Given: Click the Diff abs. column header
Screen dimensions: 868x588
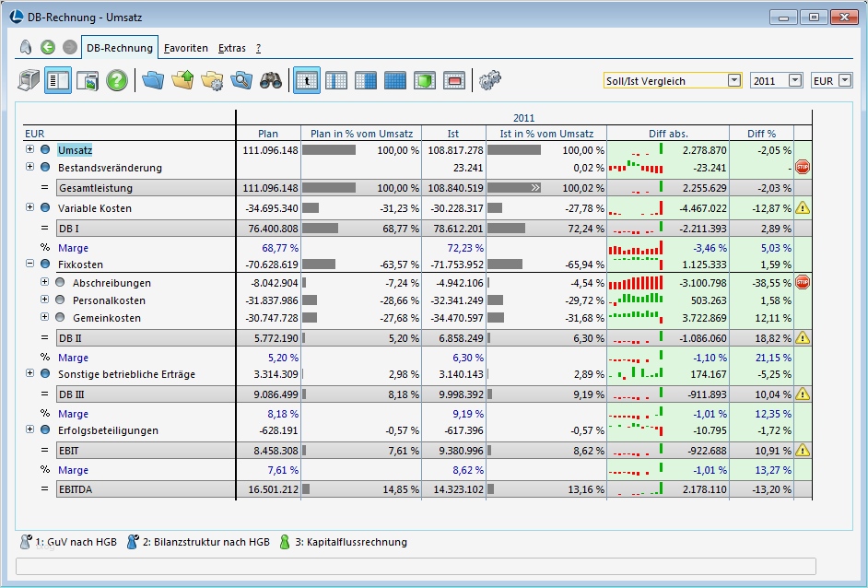Looking at the screenshot, I should point(668,134).
